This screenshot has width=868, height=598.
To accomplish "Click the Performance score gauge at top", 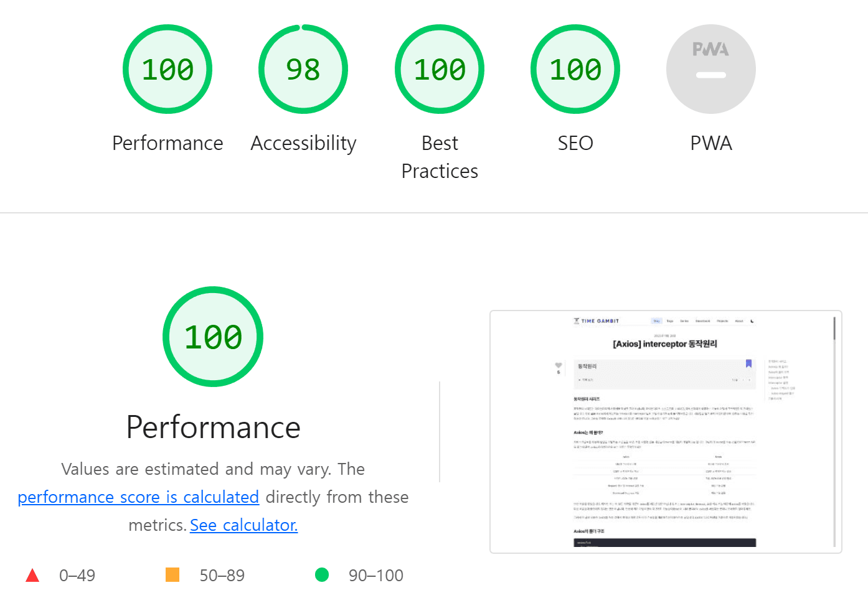I will [167, 69].
